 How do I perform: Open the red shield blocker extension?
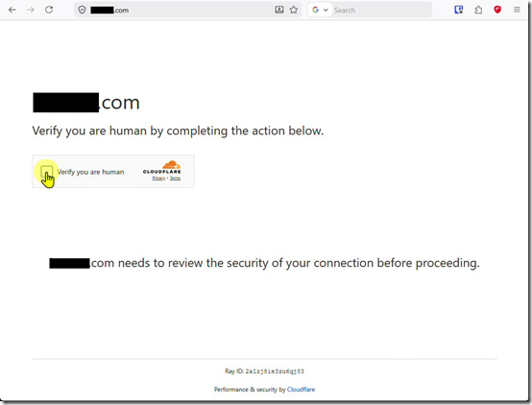coord(497,10)
